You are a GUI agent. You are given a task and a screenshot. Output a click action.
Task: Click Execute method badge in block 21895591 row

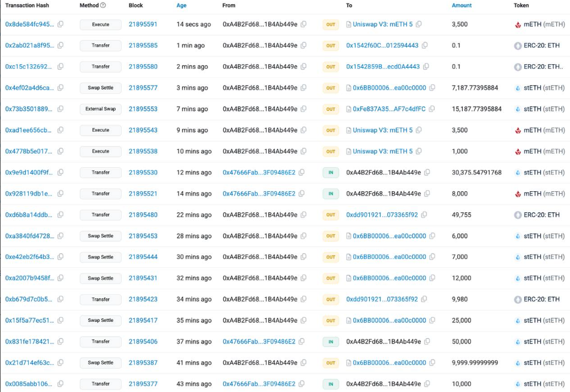(x=101, y=25)
